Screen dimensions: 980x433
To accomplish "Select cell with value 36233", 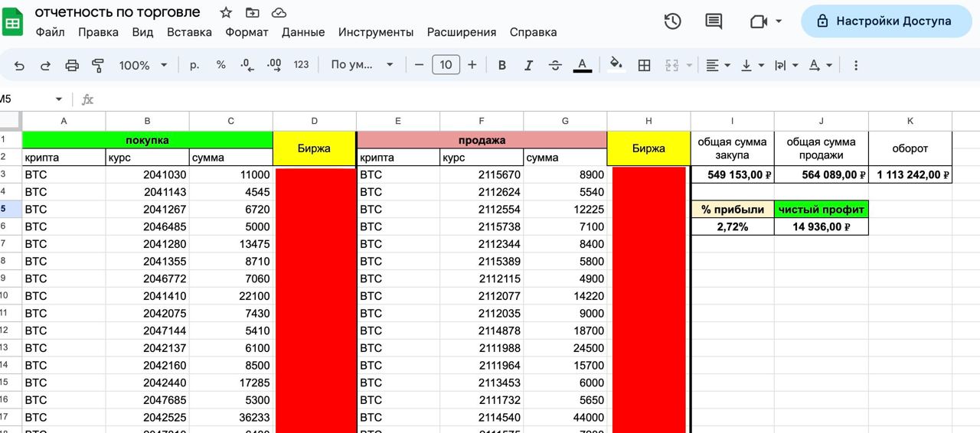I will tap(231, 418).
